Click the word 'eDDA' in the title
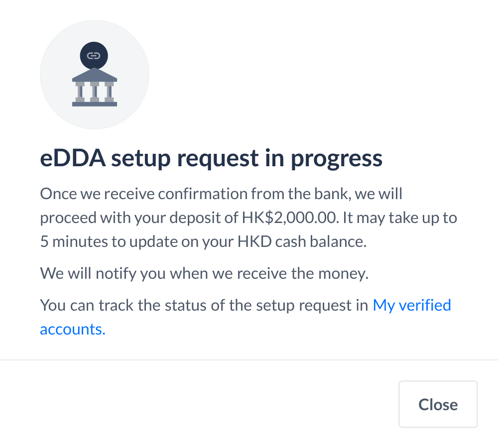 click(x=73, y=158)
